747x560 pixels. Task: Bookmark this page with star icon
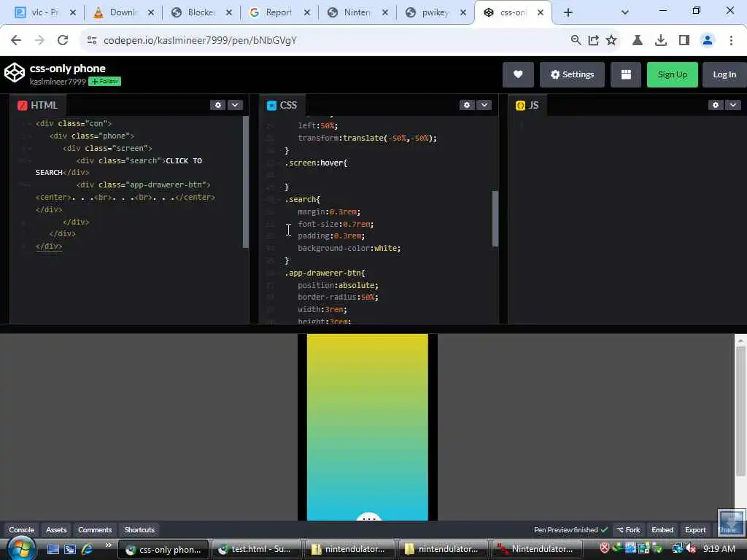[611, 40]
